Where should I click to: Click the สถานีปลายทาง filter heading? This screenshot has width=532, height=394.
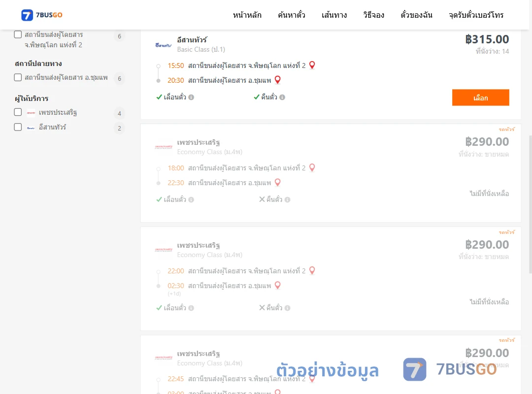coord(38,64)
